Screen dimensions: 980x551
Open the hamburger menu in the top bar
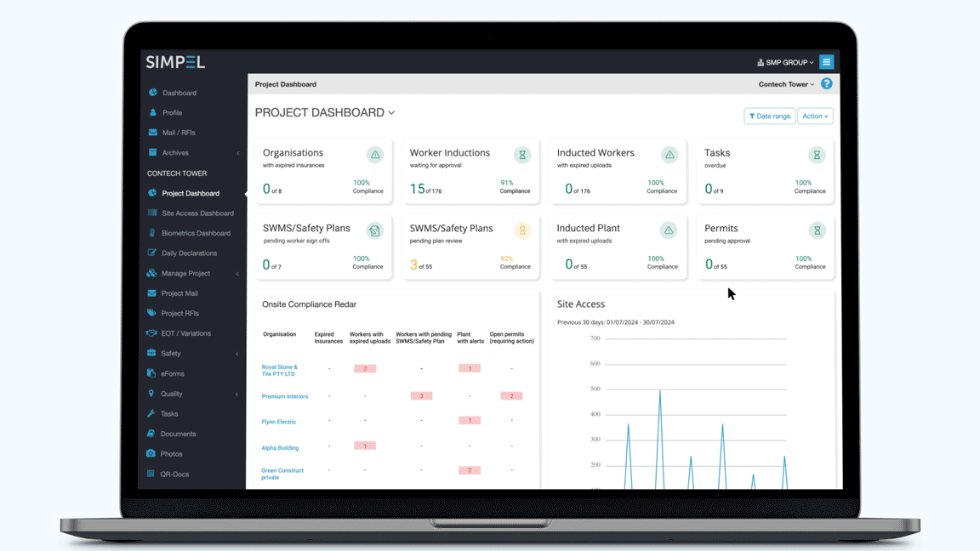(x=826, y=61)
